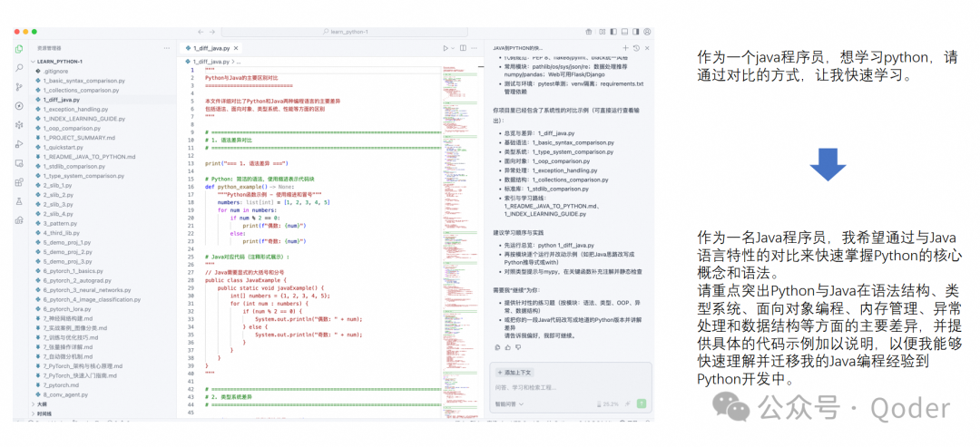Open 6_pytorch_4_image_classification.py in the explorer
980x447 pixels.
tap(92, 299)
